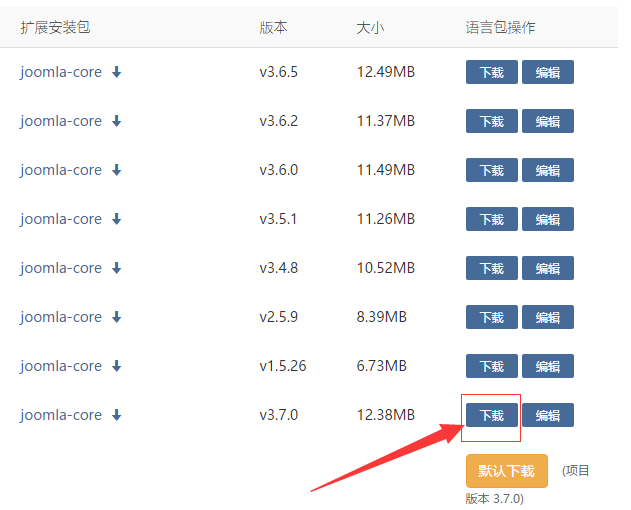Click the download arrow icon next to joomla-core v3.7.0
Viewport: 631px width, 510px height.
pyautogui.click(x=117, y=415)
